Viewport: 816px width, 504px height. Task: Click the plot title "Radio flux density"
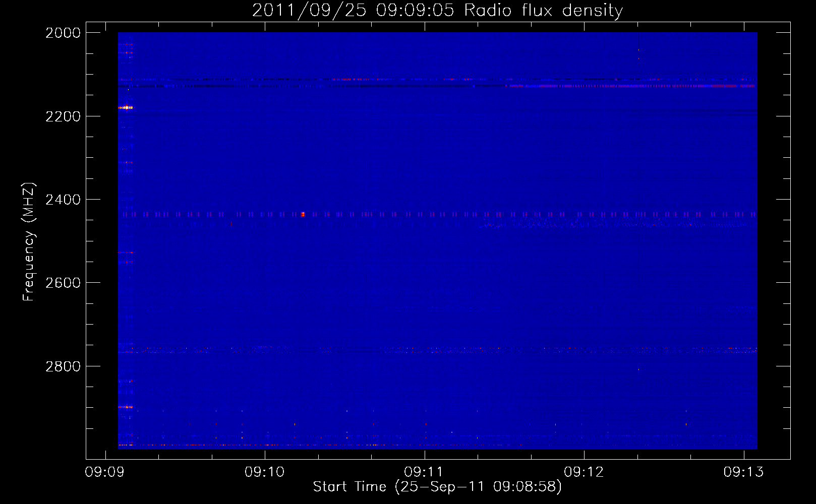click(543, 10)
